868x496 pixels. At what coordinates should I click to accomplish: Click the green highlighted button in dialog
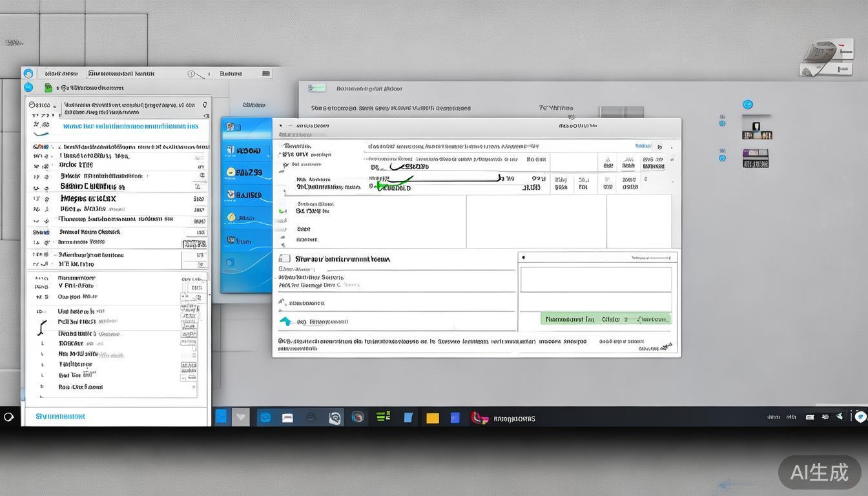(605, 319)
